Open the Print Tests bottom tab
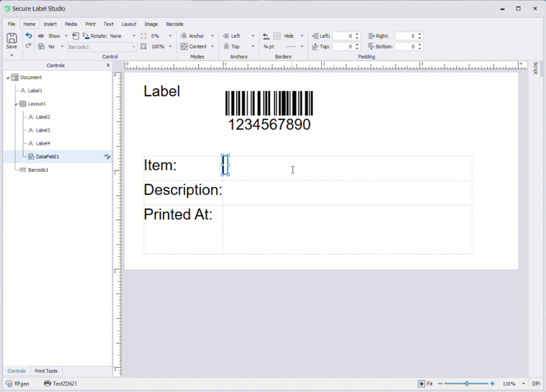 [46, 371]
